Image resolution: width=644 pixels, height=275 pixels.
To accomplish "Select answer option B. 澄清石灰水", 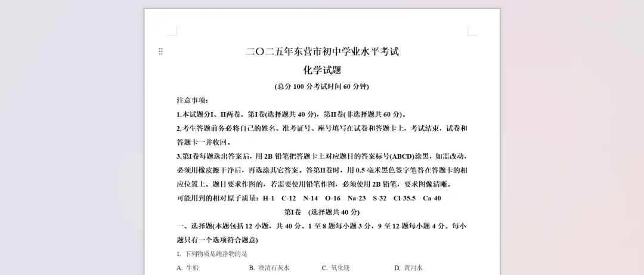I will click(x=270, y=268).
